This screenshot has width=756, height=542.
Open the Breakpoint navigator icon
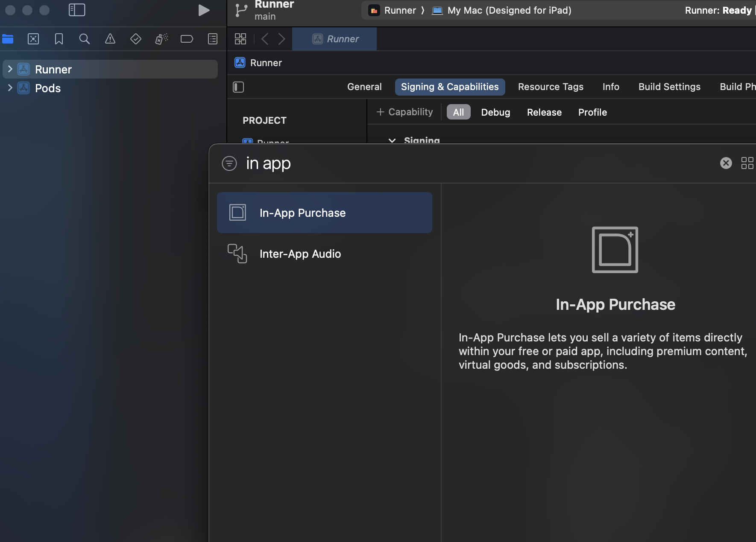coord(187,39)
